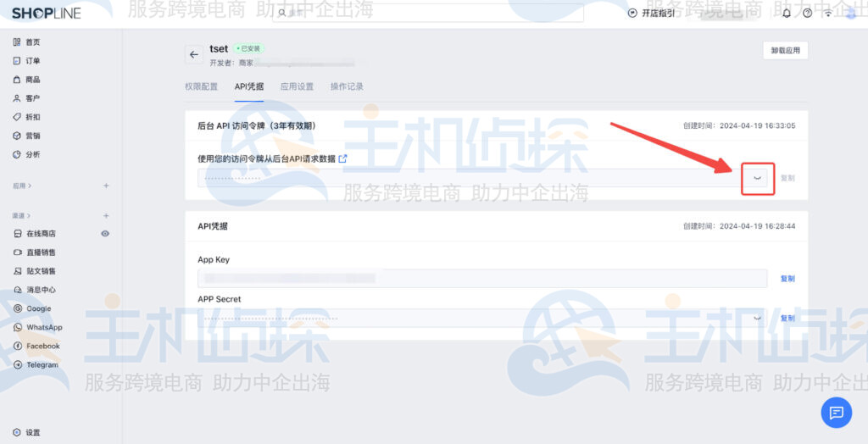Screen dimensions: 868x444
Task: Click the text 创建时间 2024-04-19 16:28:44
Action: [x=739, y=226]
